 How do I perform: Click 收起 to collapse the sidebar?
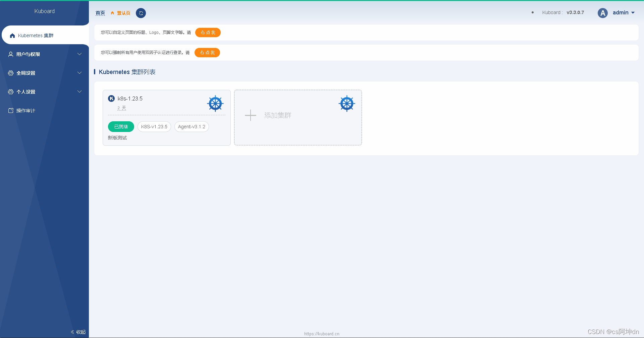pyautogui.click(x=81, y=332)
